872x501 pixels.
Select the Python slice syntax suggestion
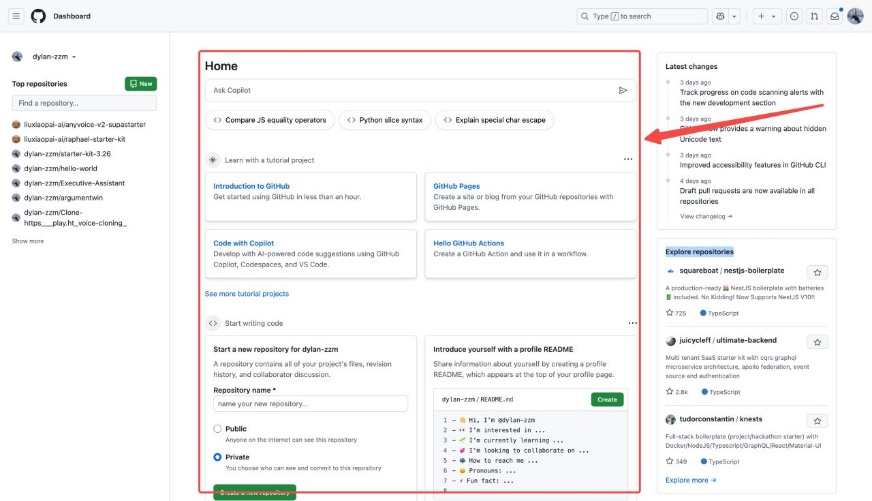(384, 120)
